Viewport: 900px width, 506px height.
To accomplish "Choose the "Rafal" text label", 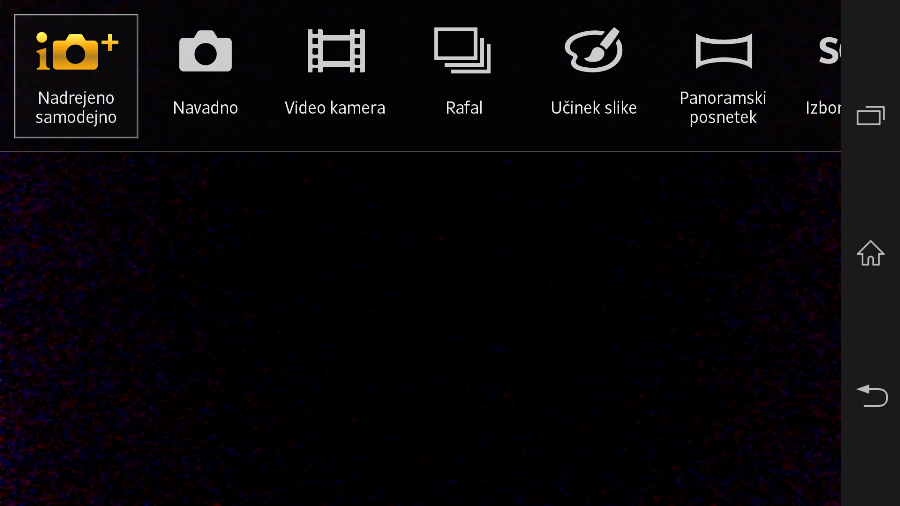I will (x=463, y=108).
